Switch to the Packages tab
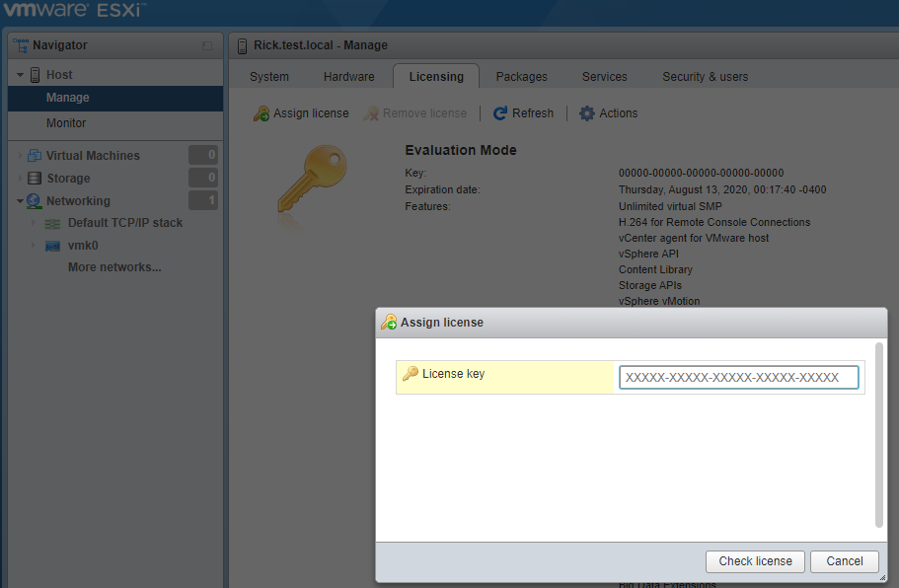The width and height of the screenshot is (899, 588). point(521,77)
